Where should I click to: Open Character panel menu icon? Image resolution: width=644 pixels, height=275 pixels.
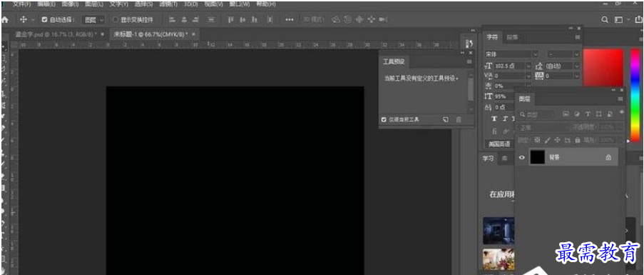[x=578, y=37]
